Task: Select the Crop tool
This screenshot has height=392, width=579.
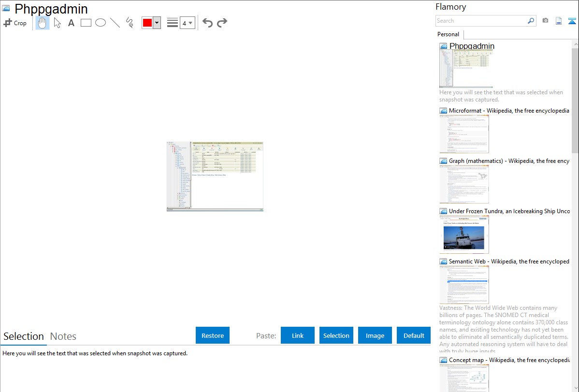Action: point(15,23)
